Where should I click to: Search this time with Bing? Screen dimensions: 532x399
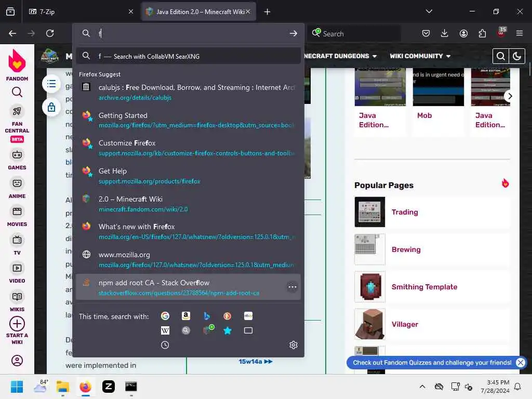(x=207, y=316)
